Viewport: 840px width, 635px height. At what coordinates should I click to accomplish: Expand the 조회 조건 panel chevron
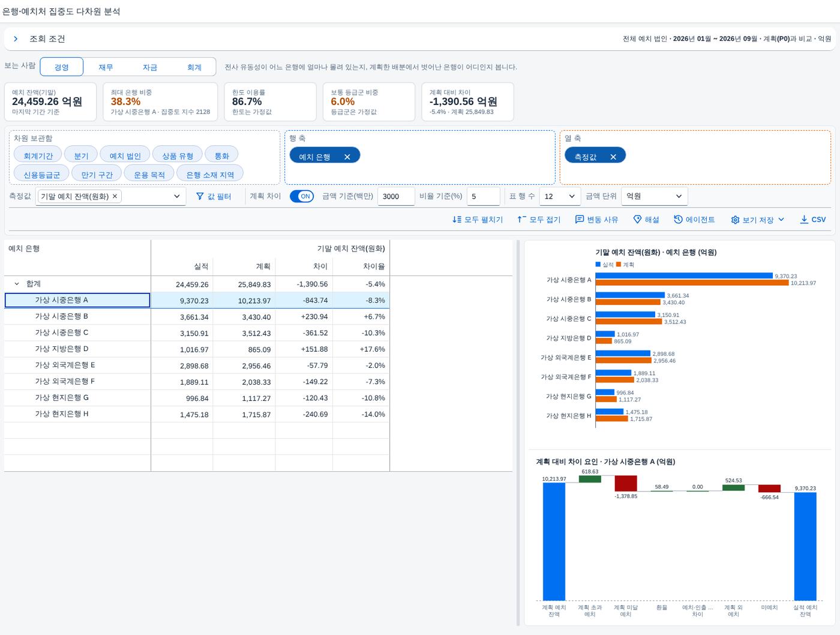click(16, 39)
